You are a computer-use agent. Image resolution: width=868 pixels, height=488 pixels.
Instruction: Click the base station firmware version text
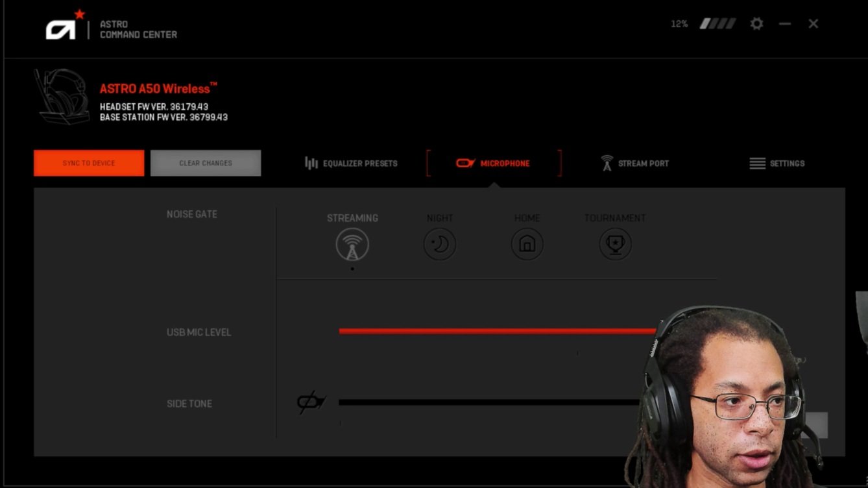(163, 117)
